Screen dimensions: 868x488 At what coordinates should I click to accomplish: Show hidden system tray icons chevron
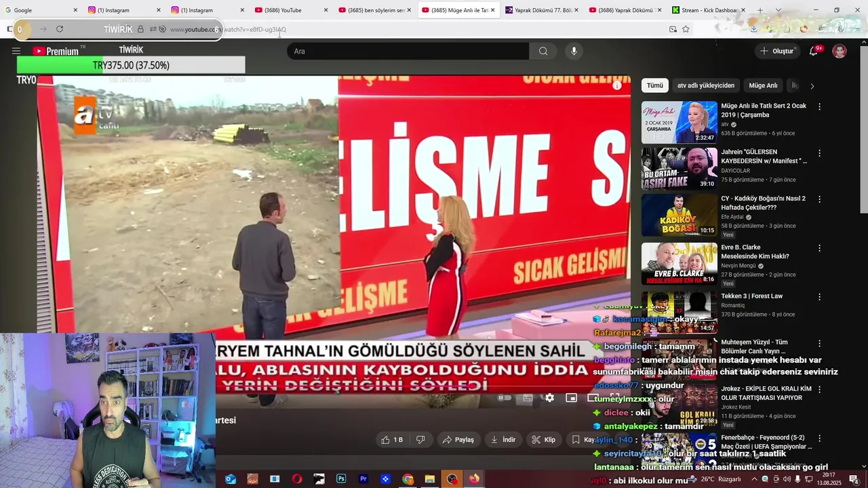[x=755, y=479]
